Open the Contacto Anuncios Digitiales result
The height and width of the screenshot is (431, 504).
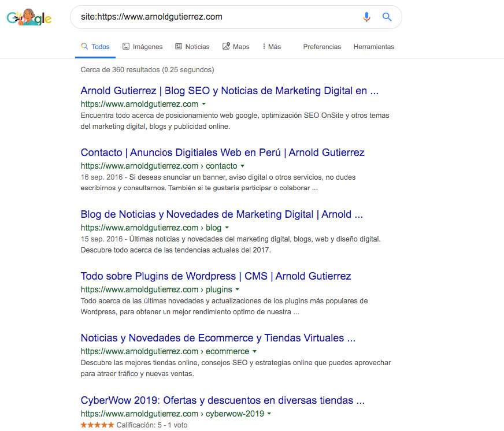pos(223,153)
